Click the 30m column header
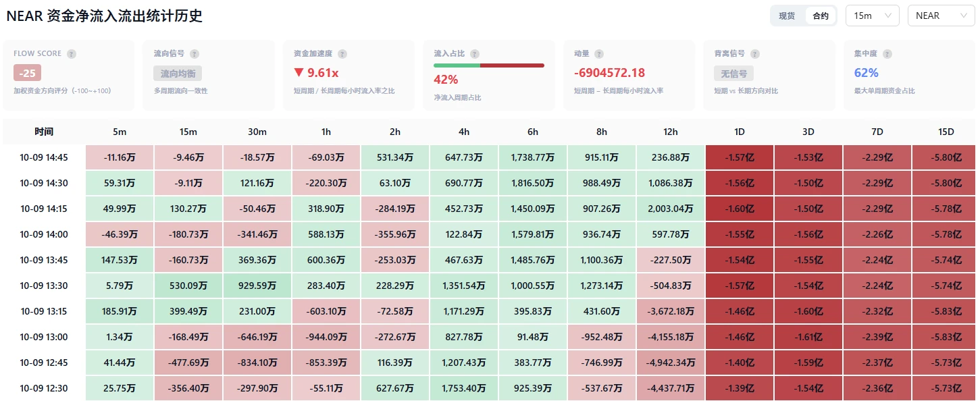 (257, 132)
